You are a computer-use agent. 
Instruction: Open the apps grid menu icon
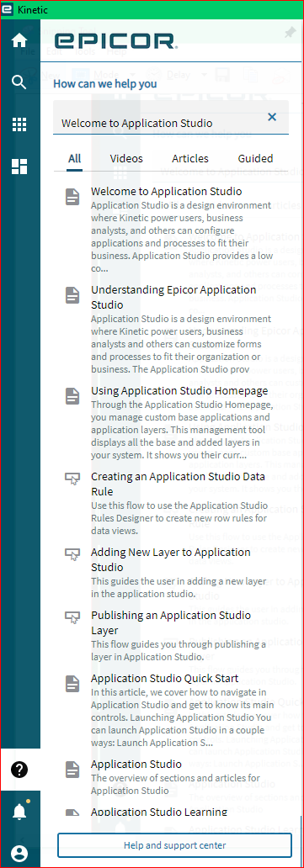click(x=19, y=124)
